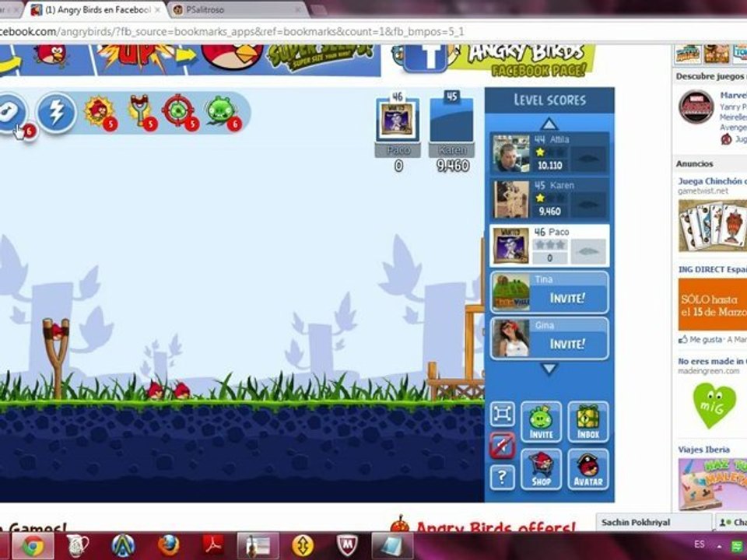Switch to Angry Birds en Facebook tab
Image resolution: width=747 pixels, height=560 pixels.
(96, 9)
